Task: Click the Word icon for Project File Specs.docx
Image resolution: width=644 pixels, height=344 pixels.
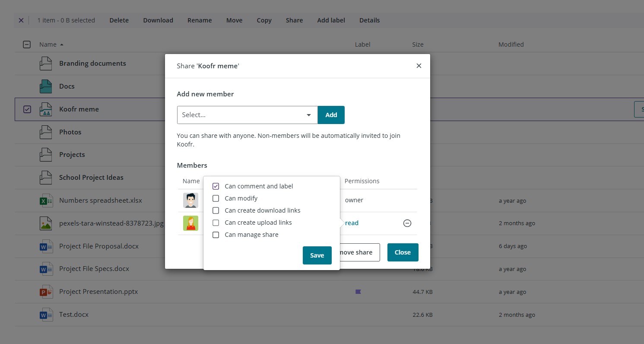Action: pos(46,269)
